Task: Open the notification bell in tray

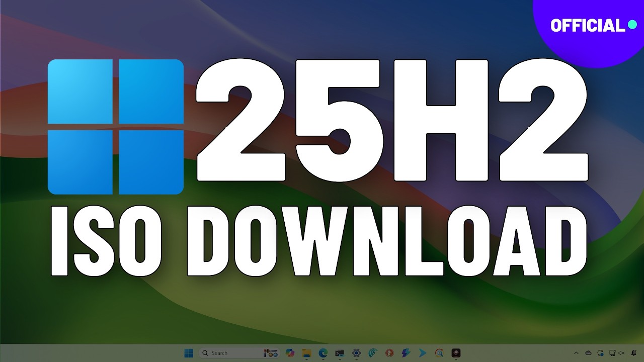Action: (634, 353)
